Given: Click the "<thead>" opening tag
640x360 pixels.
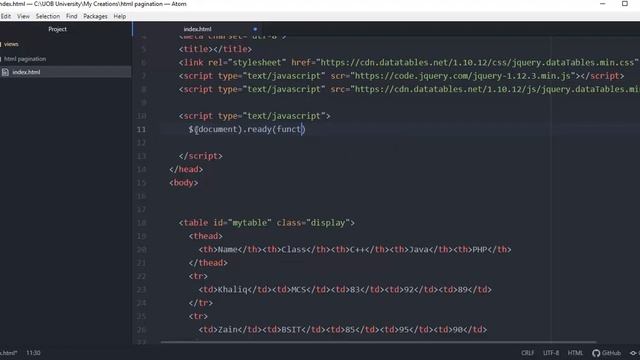Looking at the screenshot, I should tap(206, 236).
